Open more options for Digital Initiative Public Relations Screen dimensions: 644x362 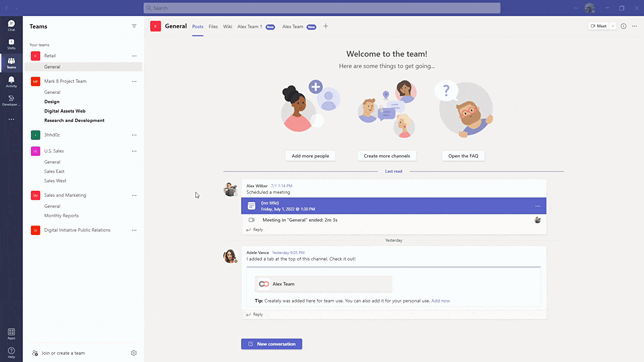(x=134, y=231)
